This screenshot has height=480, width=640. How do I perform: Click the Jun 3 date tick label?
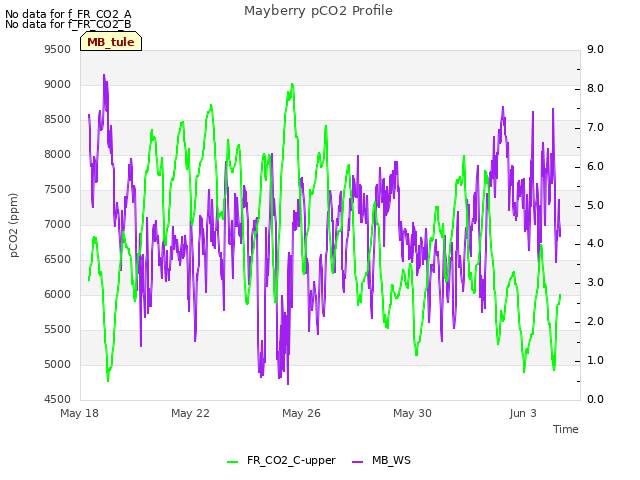tap(523, 413)
